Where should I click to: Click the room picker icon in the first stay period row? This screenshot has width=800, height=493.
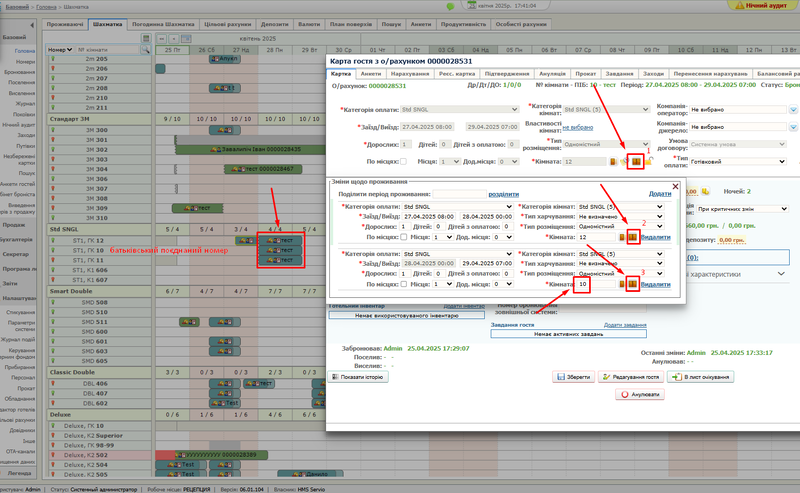point(632,236)
